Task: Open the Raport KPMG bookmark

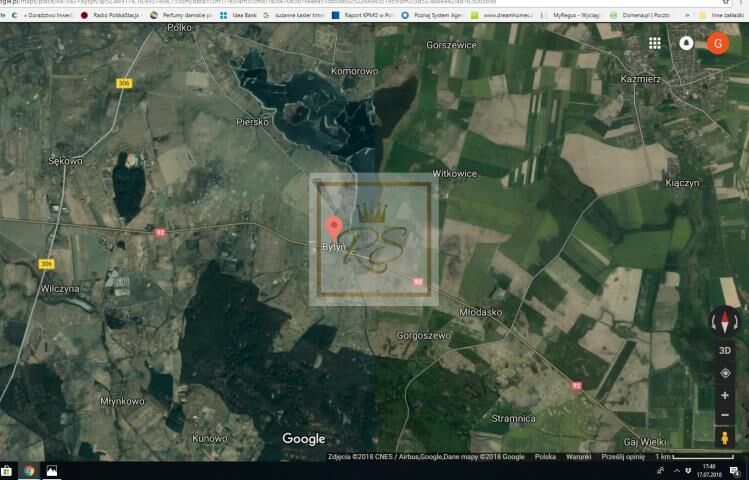Action: tap(363, 15)
